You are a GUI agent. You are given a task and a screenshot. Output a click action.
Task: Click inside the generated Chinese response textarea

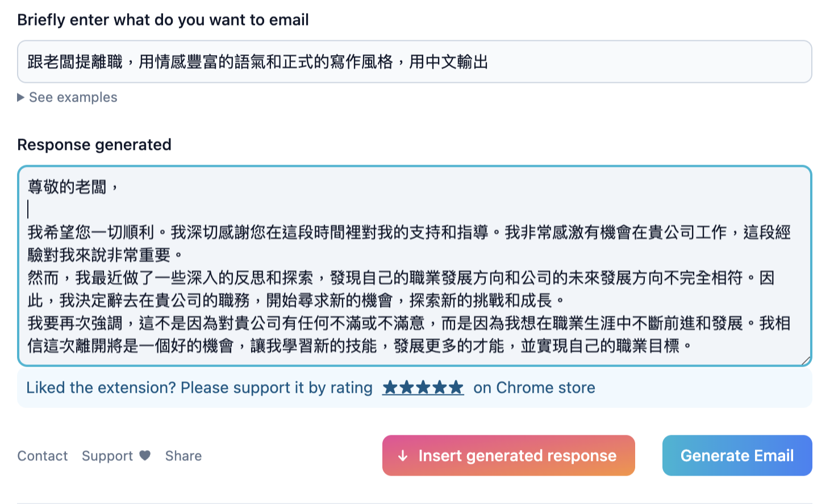(x=415, y=264)
